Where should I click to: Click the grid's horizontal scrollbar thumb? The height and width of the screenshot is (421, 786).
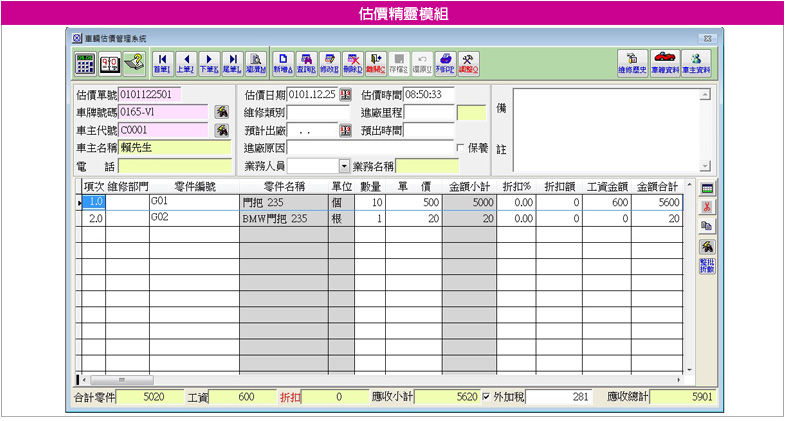pyautogui.click(x=121, y=380)
